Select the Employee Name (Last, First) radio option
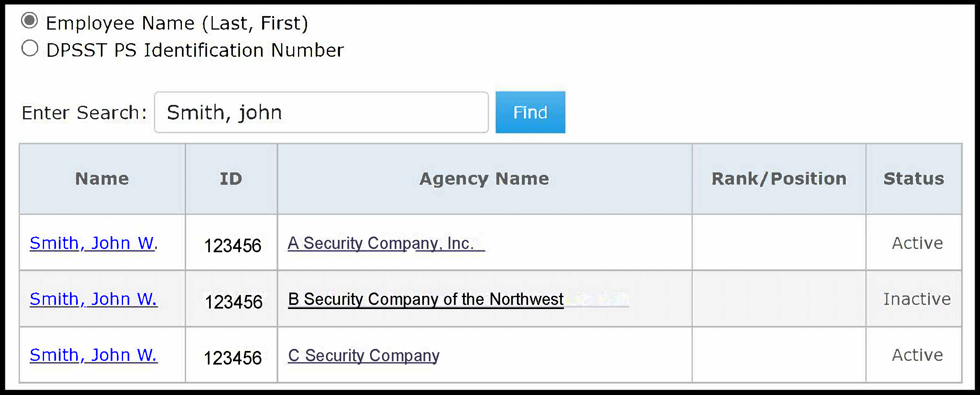980x395 pixels. point(30,21)
